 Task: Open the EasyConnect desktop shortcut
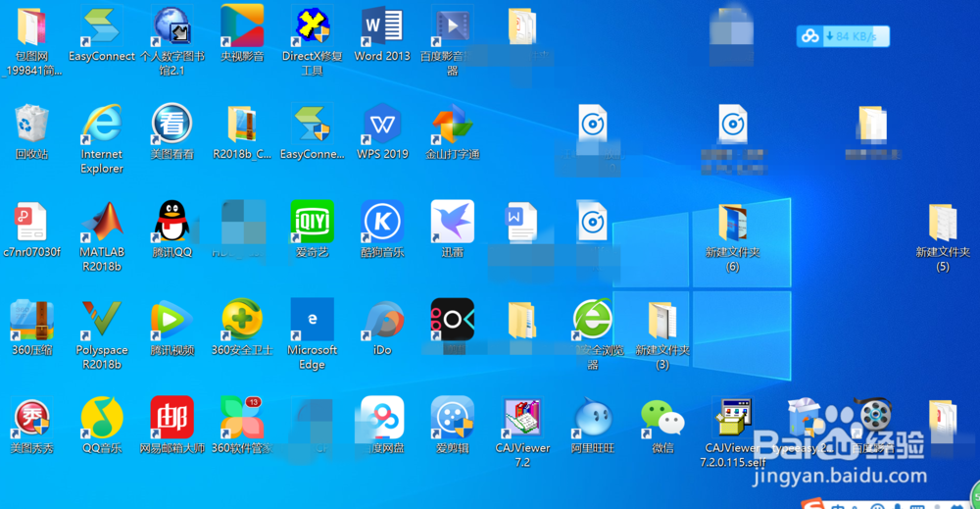(101, 26)
